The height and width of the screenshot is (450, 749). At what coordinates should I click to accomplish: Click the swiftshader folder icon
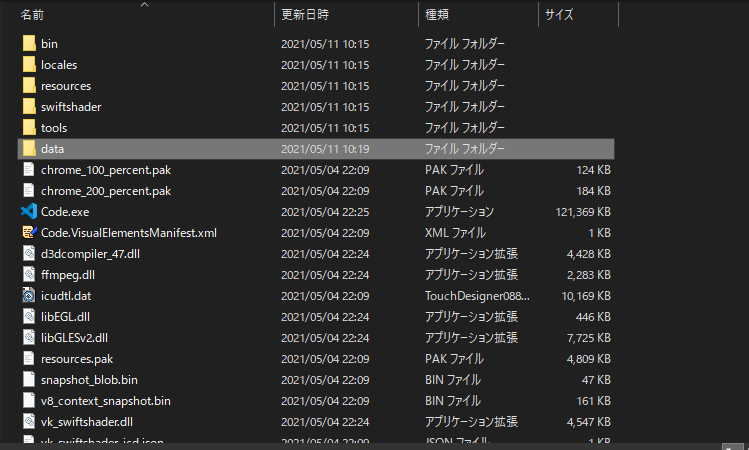[29, 107]
